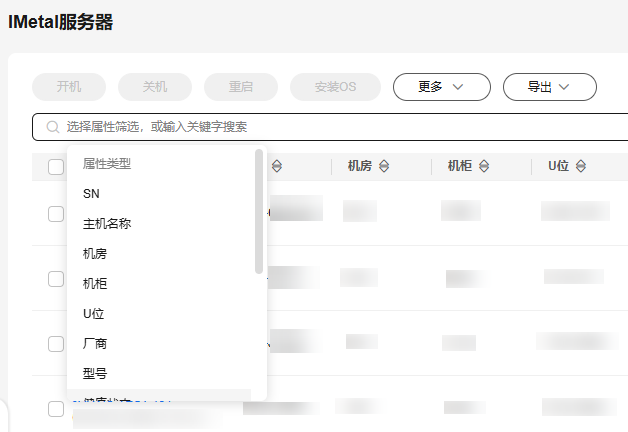
Task: Tick the select-all checkbox in table header
Action: pos(56,167)
